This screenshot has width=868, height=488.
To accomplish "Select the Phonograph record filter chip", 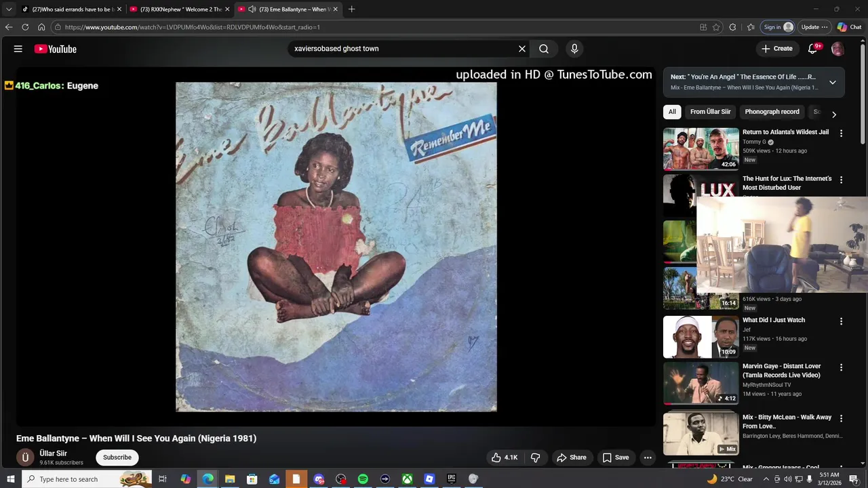I will tap(772, 112).
